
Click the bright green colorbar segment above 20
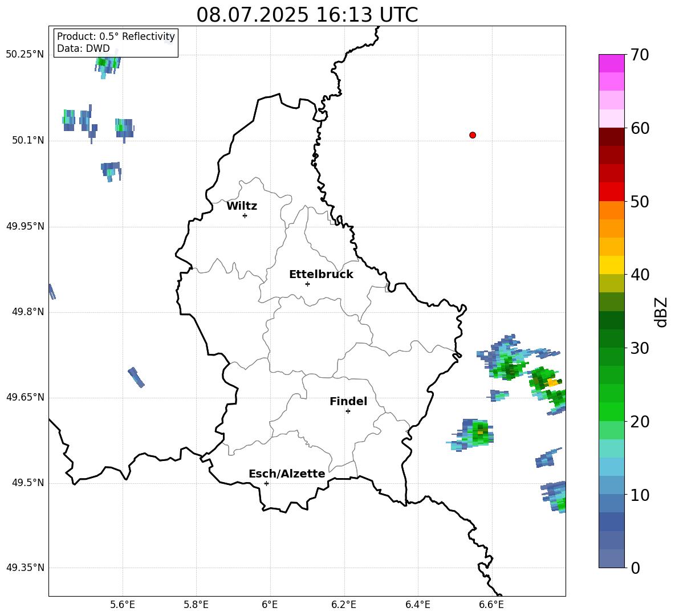click(611, 411)
